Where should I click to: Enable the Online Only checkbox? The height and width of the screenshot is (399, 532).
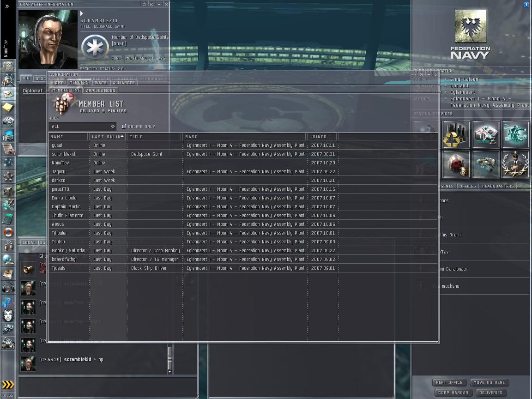(x=124, y=126)
